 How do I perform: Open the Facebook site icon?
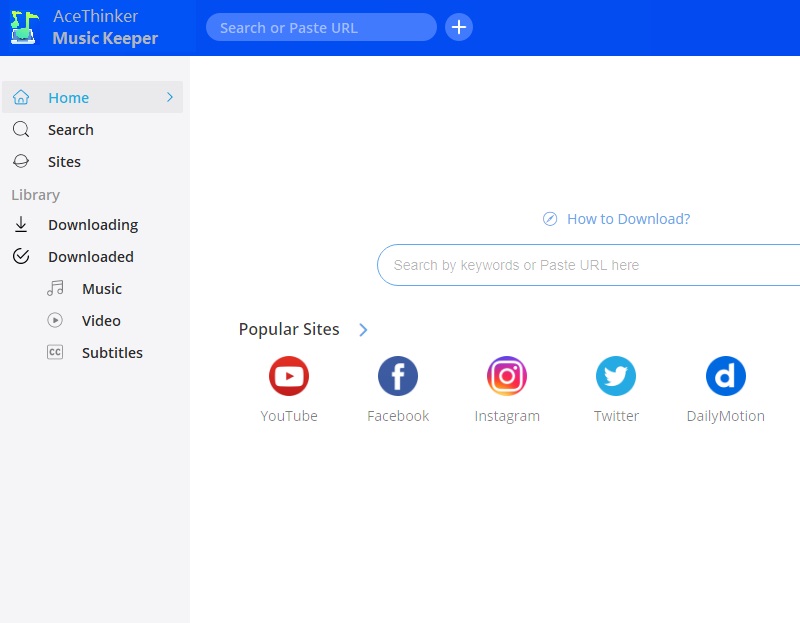pyautogui.click(x=398, y=376)
